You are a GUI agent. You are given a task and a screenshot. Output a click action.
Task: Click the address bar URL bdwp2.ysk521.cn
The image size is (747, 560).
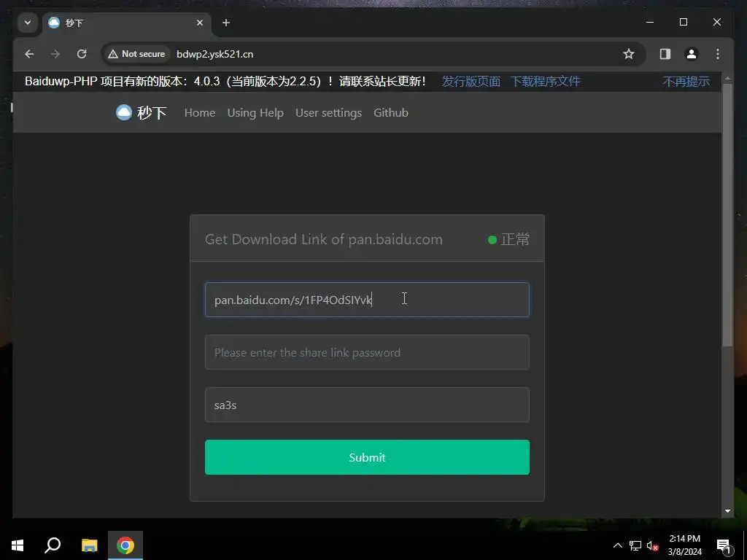215,54
